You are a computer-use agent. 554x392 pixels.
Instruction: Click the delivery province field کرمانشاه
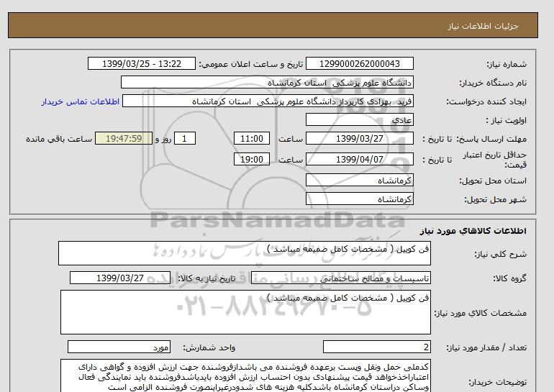[359, 180]
